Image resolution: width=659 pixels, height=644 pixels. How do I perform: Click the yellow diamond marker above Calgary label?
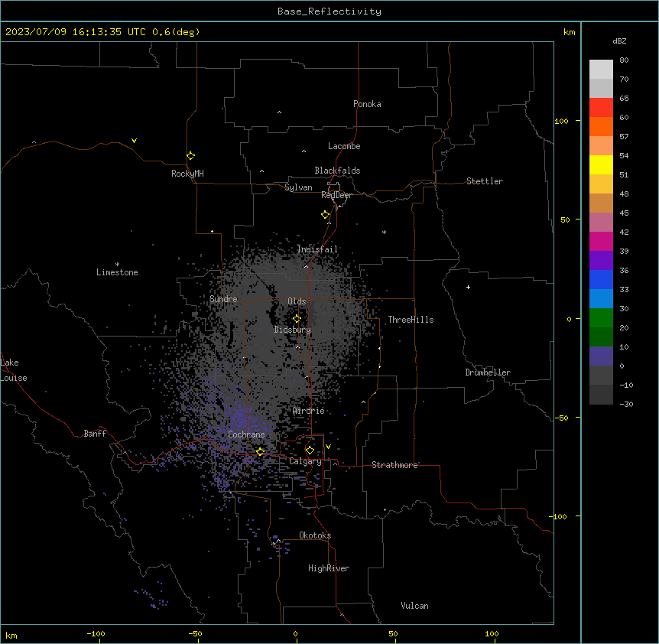click(x=310, y=450)
